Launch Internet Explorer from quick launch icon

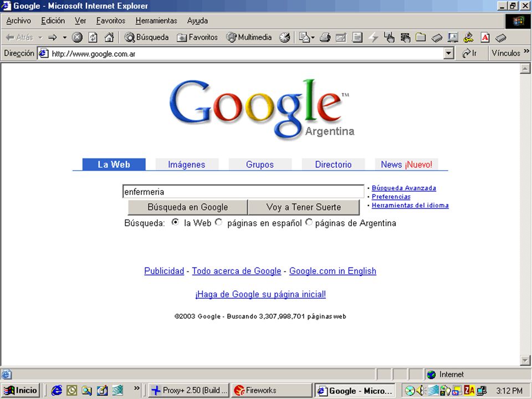[57, 390]
